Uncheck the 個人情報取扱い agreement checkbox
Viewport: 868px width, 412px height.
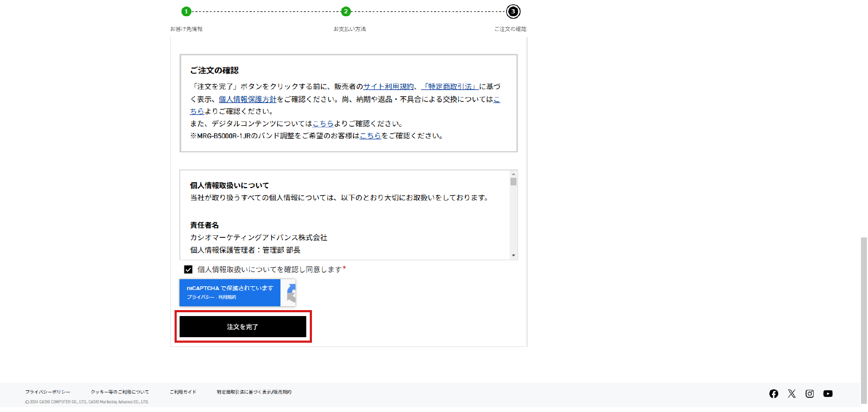click(188, 269)
